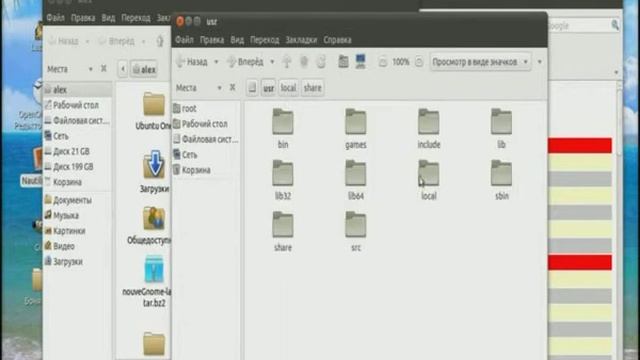Open the Правка menu in usr window
Screen dimensions: 640x360
[211, 40]
